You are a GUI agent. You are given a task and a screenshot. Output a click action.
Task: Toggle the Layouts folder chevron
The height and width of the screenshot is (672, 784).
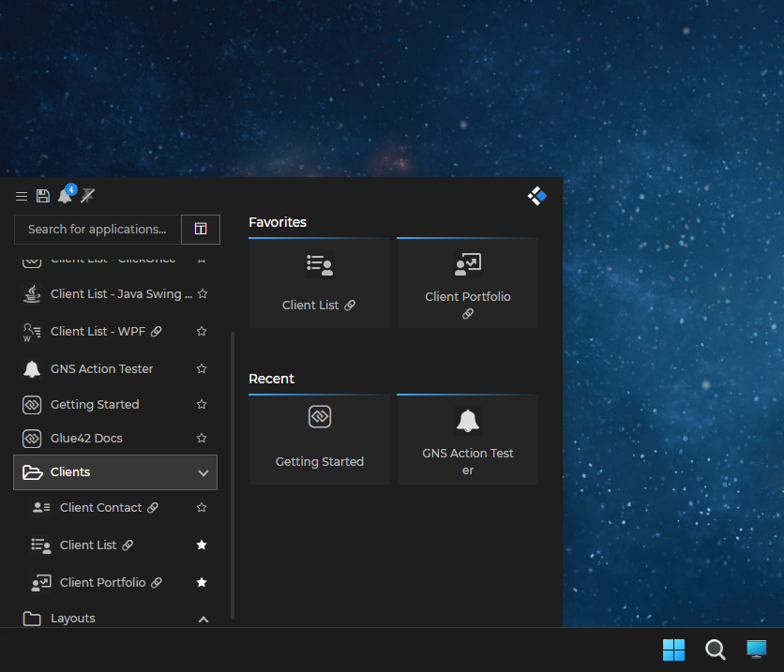tap(204, 620)
